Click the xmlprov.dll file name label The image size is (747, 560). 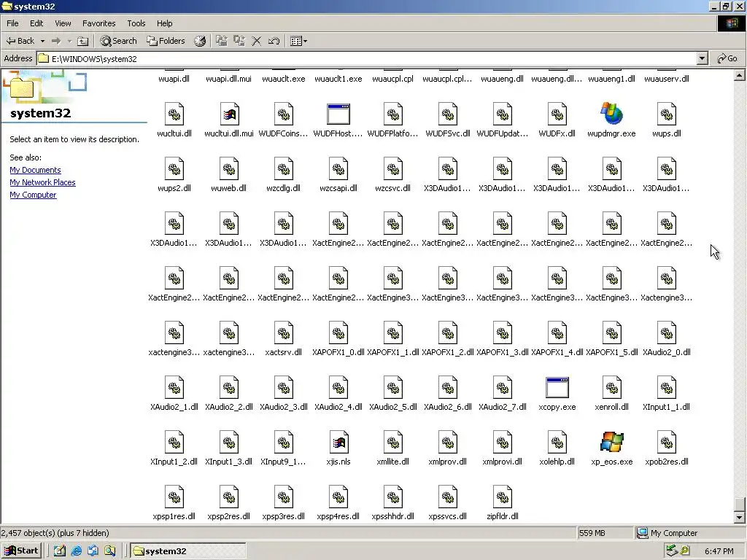tap(447, 462)
